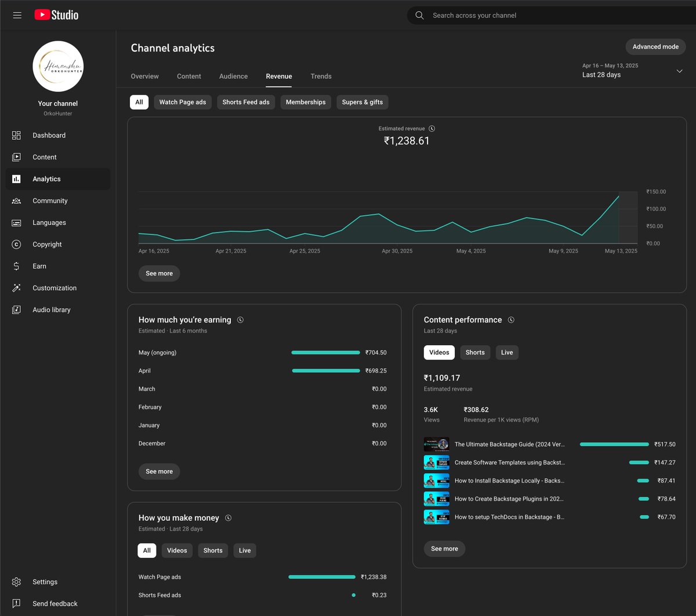Screen dimensions: 696x616
Task: Click the YouTube Studio logo
Action: 56,15
